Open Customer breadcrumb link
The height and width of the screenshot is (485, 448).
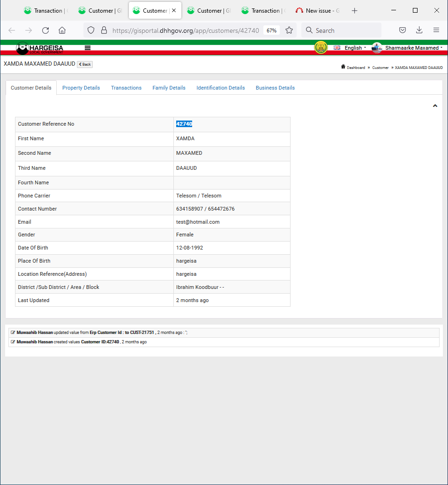pyautogui.click(x=381, y=68)
